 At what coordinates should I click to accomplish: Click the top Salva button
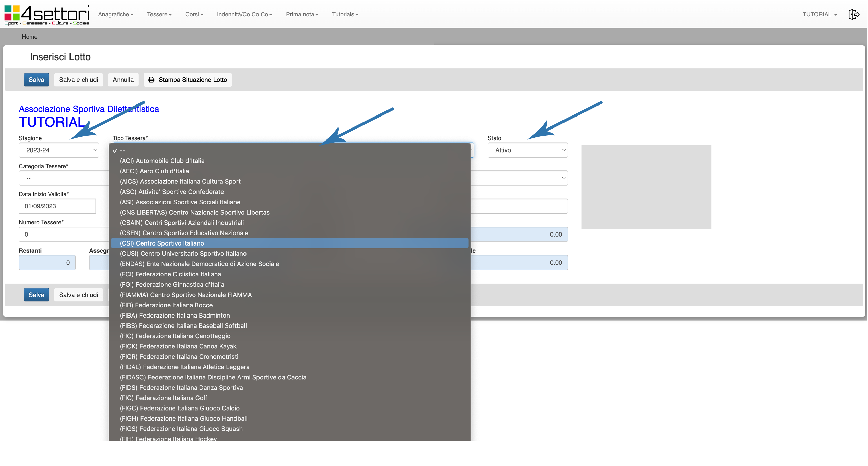coord(36,80)
